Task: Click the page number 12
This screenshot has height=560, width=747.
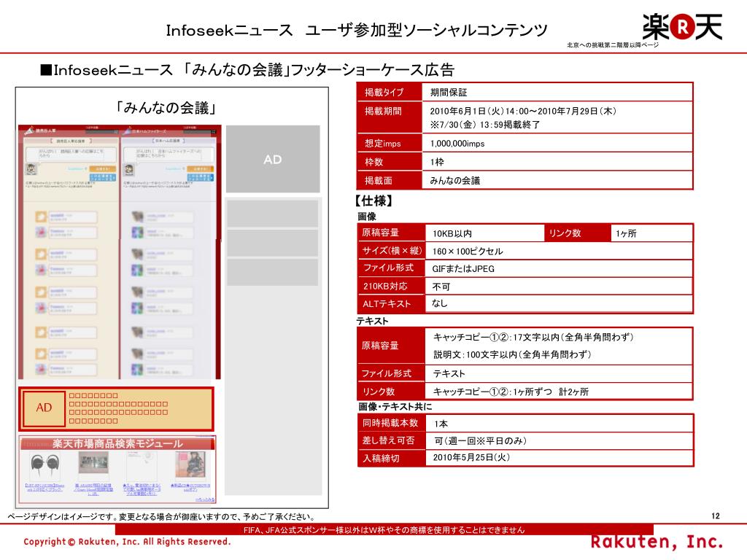Action: 716,516
